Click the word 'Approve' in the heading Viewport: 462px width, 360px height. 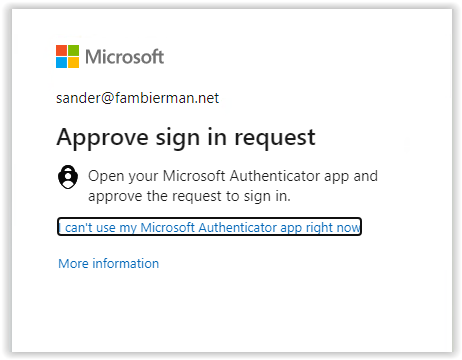tap(102, 138)
